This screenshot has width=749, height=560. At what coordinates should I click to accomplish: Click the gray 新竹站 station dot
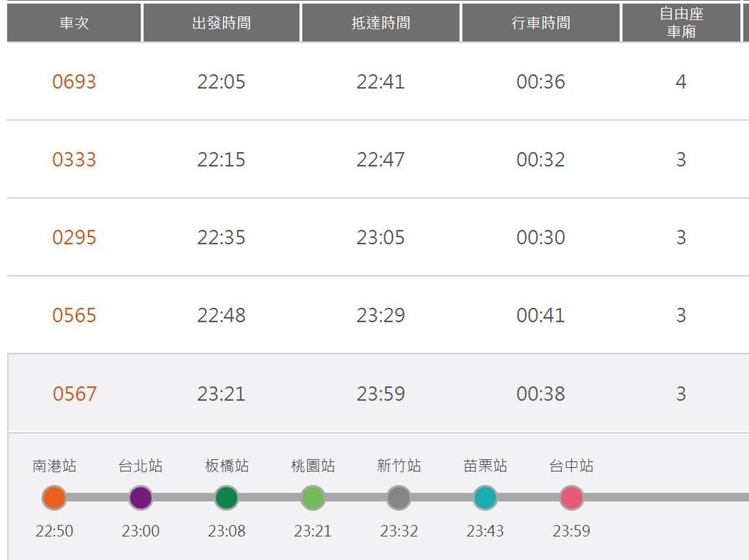[399, 497]
